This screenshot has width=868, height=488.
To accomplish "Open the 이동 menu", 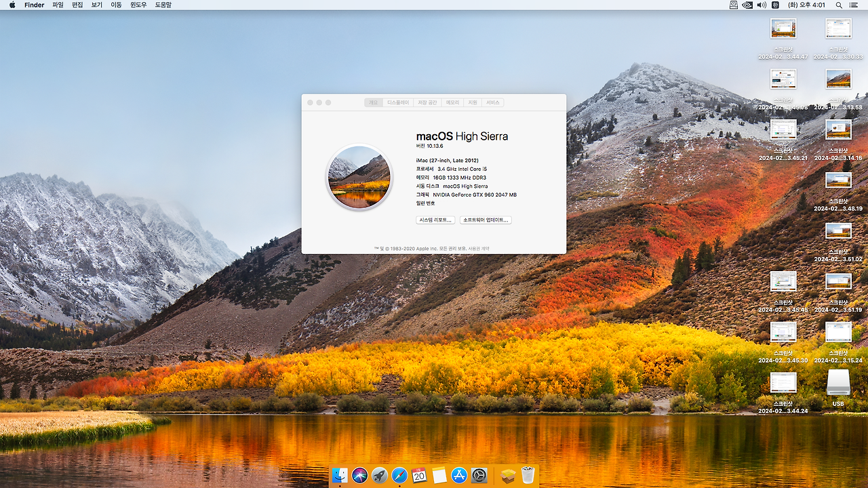I will click(x=116, y=5).
